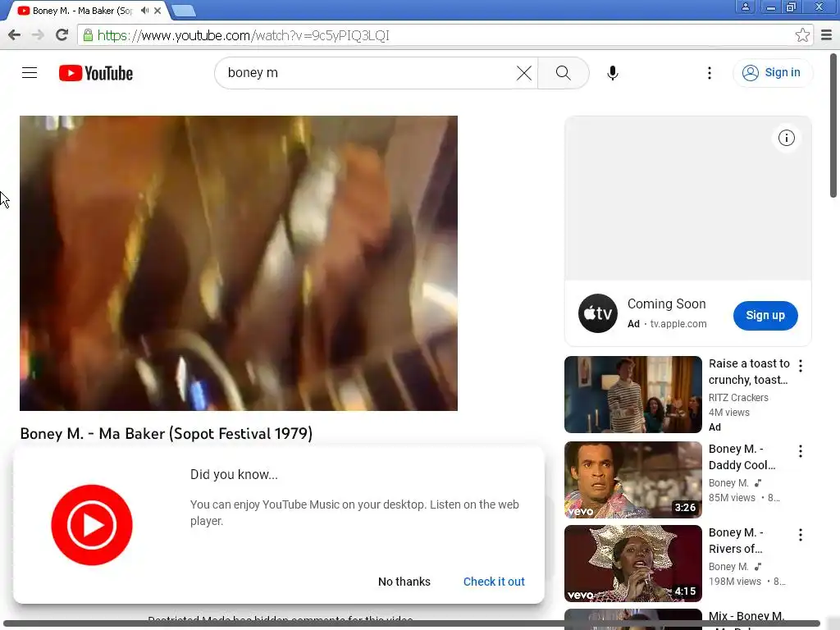
Task: Click the tv.apple.com ad link
Action: pyautogui.click(x=678, y=324)
